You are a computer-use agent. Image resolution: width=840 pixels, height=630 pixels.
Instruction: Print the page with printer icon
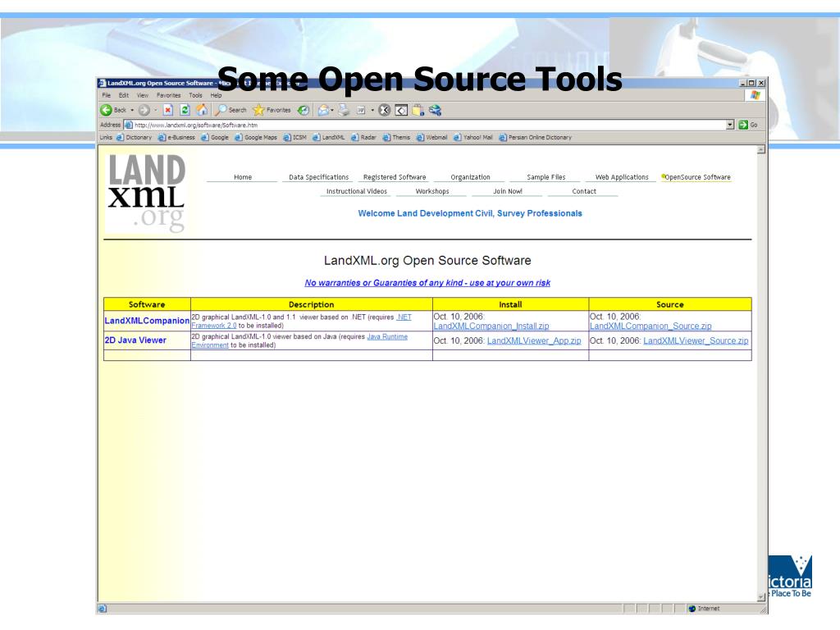point(344,110)
